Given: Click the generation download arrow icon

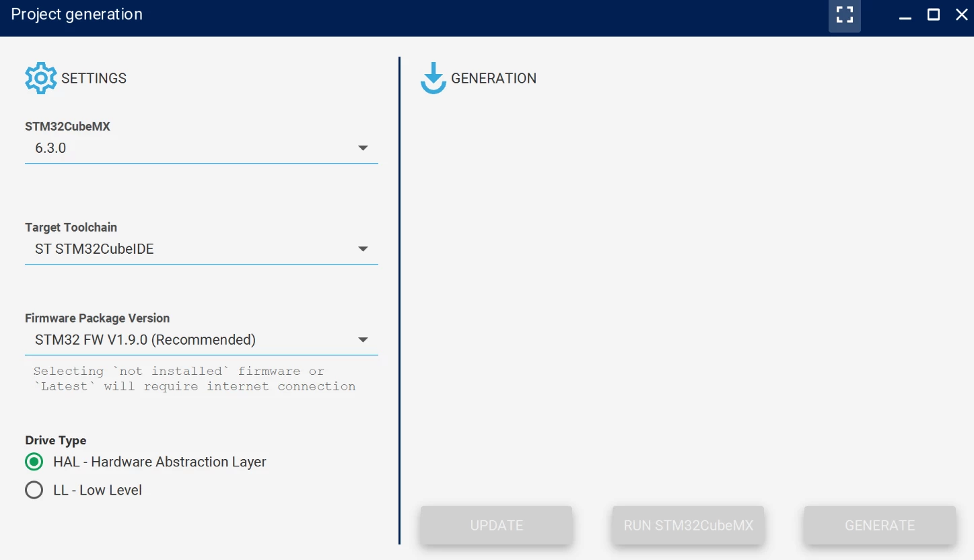Looking at the screenshot, I should tap(433, 78).
